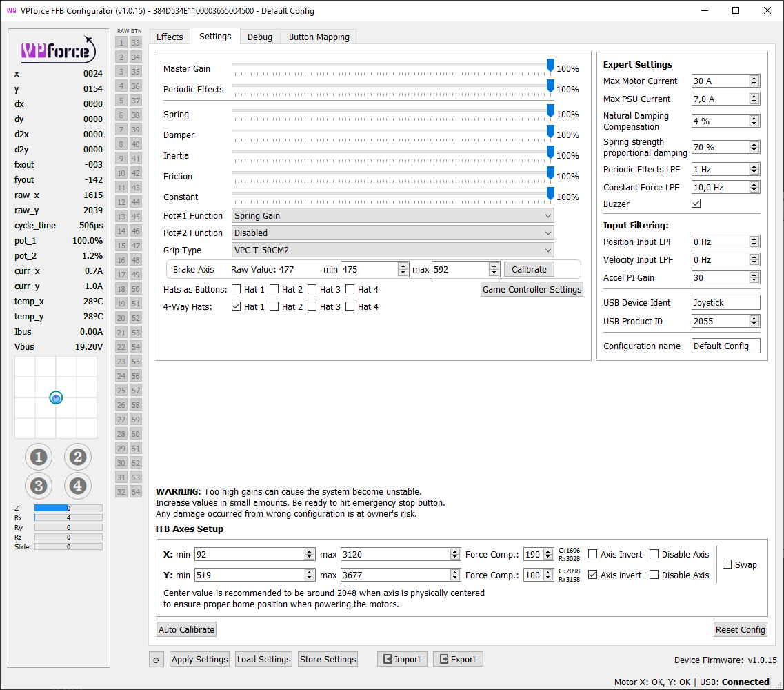The height and width of the screenshot is (690, 784).
Task: Click the VPforce logo
Action: [x=58, y=50]
